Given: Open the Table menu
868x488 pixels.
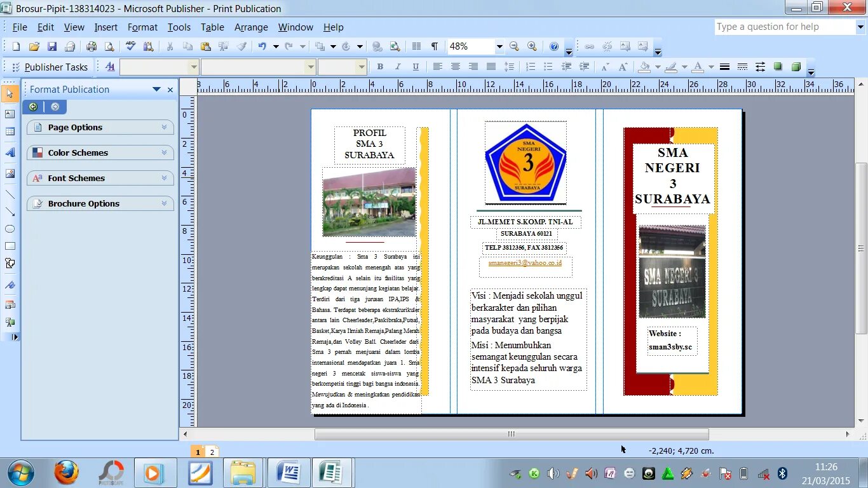Looking at the screenshot, I should pyautogui.click(x=212, y=27).
